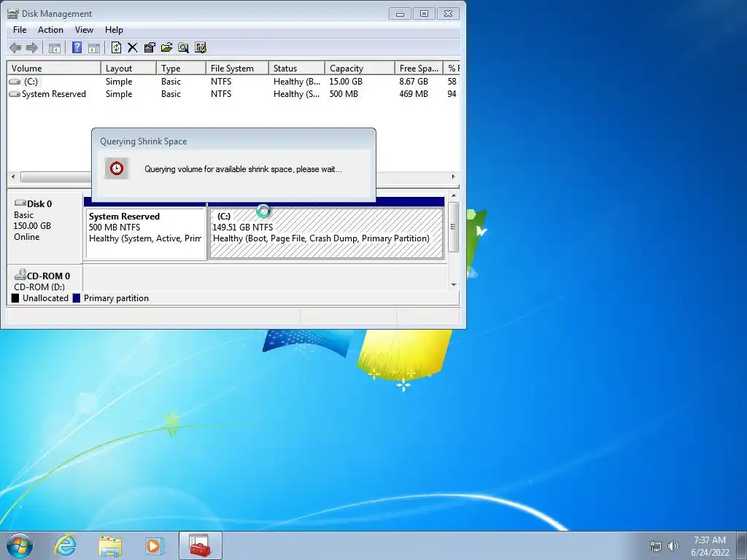Select the System Reserved partition block on Disk 0
The width and height of the screenshot is (747, 560).
click(145, 233)
